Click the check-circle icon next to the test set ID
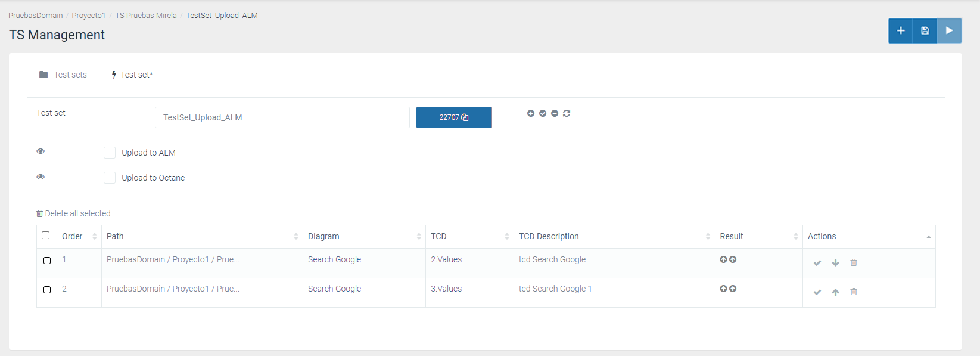 point(543,113)
